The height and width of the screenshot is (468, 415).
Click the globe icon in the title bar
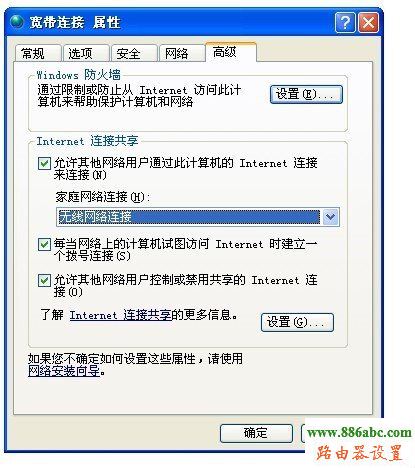point(17,22)
